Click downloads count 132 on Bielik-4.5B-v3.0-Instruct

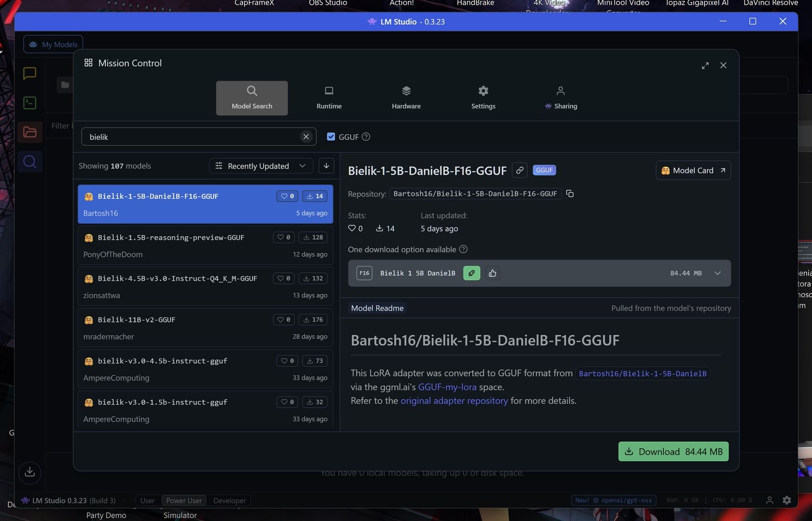coord(313,278)
